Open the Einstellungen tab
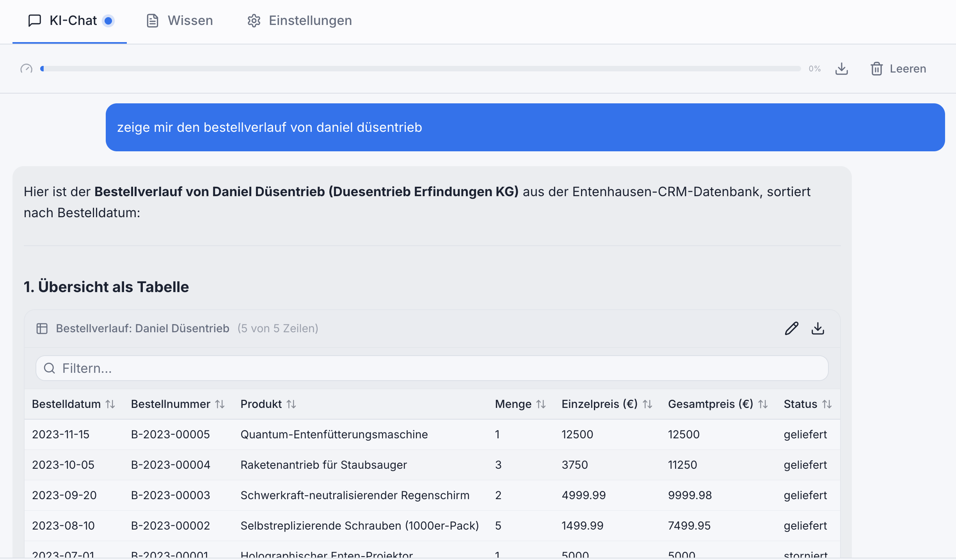 pos(310,20)
